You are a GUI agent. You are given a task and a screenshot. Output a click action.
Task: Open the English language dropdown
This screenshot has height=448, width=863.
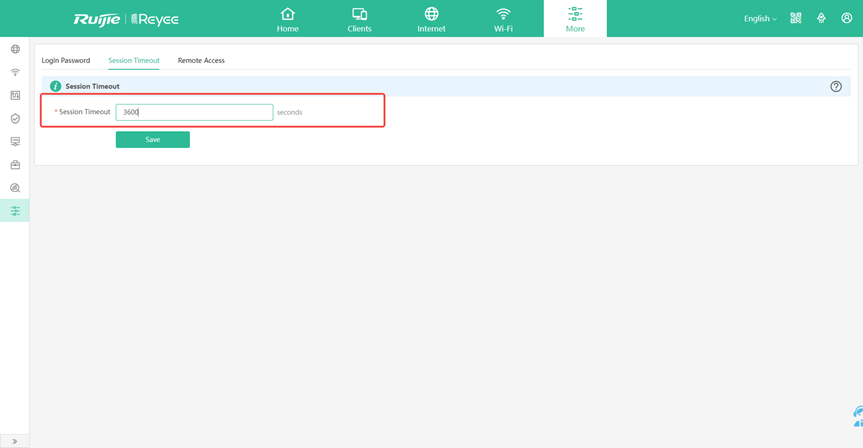tap(760, 19)
